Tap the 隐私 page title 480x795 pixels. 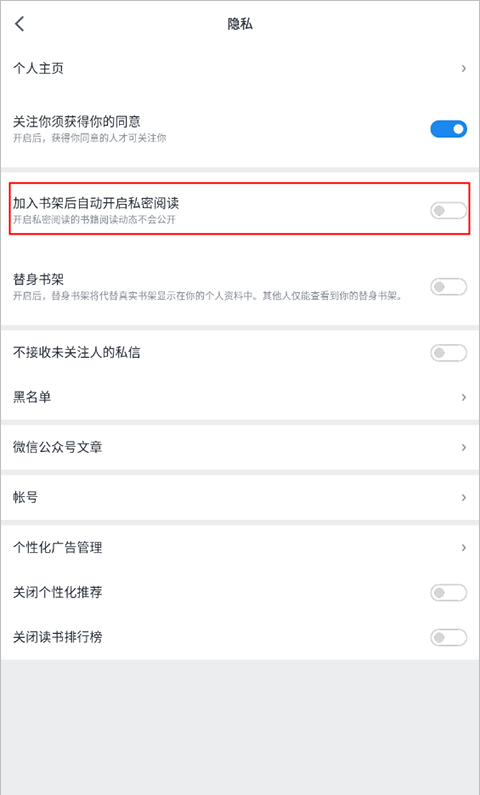240,24
